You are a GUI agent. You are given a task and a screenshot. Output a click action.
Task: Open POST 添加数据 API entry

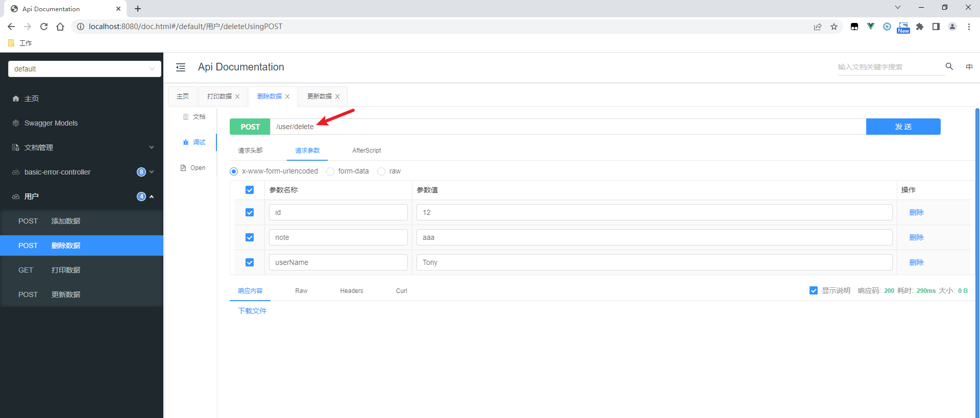pos(82,221)
